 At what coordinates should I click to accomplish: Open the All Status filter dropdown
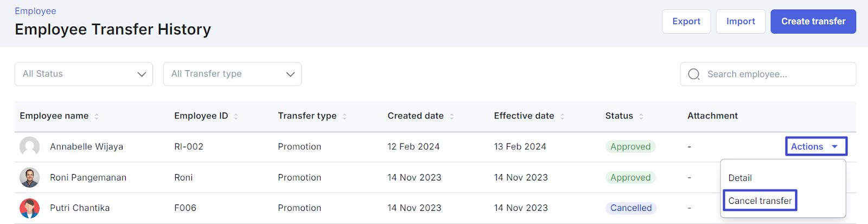point(84,74)
